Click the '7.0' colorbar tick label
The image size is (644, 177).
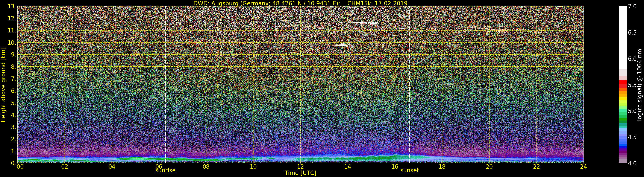tap(632, 6)
